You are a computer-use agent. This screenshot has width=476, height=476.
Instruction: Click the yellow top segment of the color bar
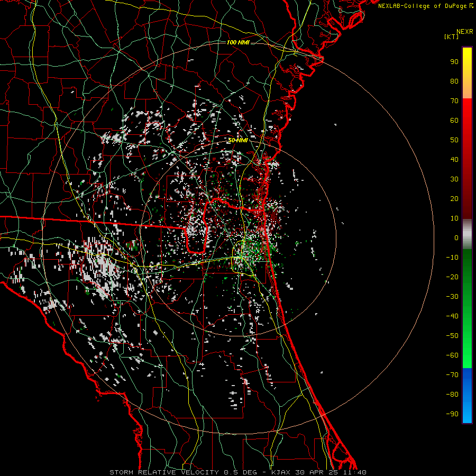click(467, 73)
